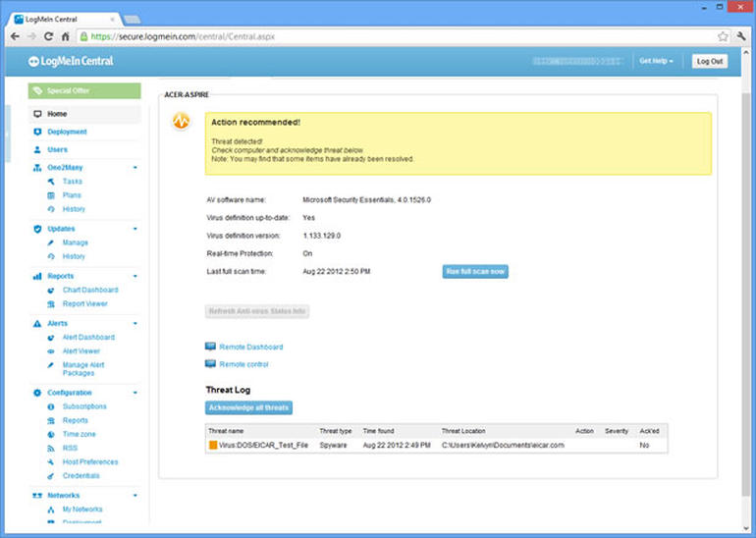Click the browser forward arrow

[x=31, y=36]
